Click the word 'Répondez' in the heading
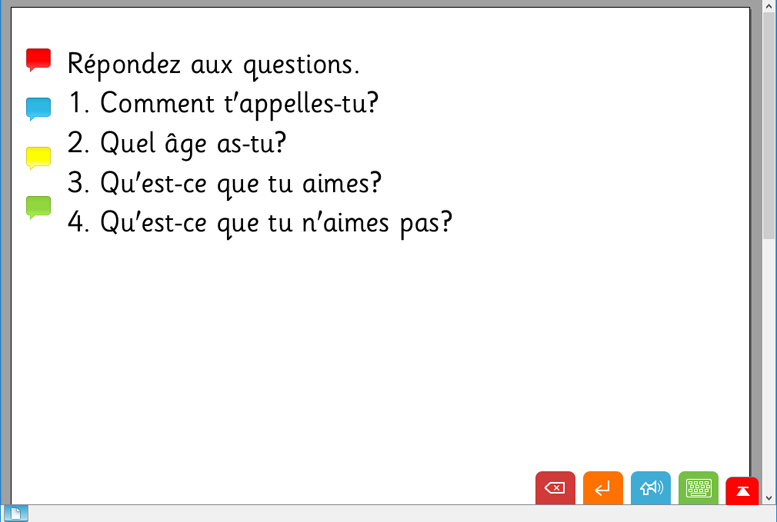This screenshot has width=777, height=522. point(124,64)
